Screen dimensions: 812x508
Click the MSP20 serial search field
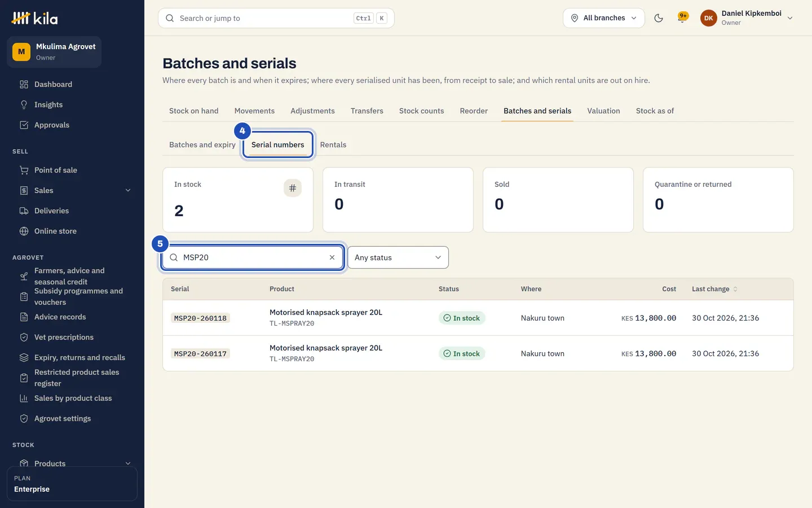click(x=253, y=257)
